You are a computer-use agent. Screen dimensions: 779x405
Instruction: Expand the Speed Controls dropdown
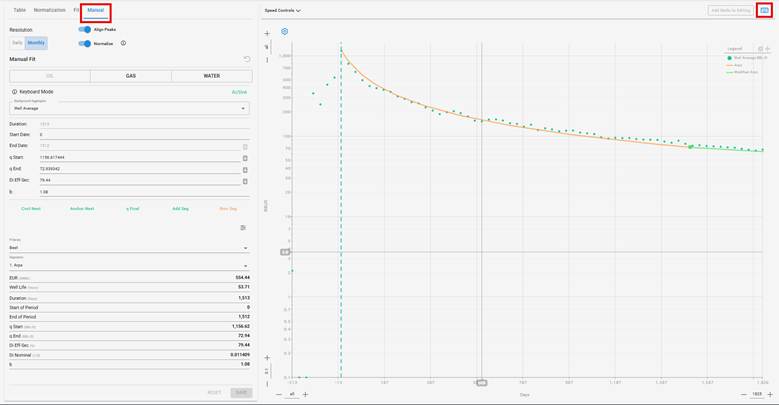click(283, 10)
